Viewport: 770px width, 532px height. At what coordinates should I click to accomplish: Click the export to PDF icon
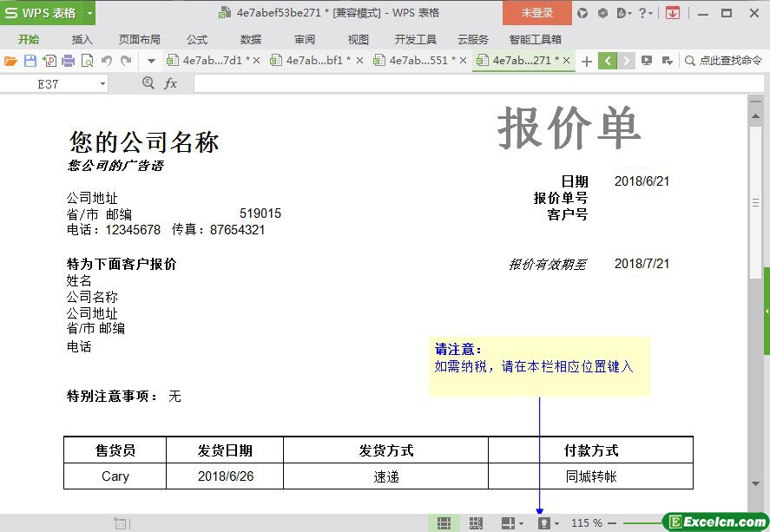pyautogui.click(x=49, y=61)
